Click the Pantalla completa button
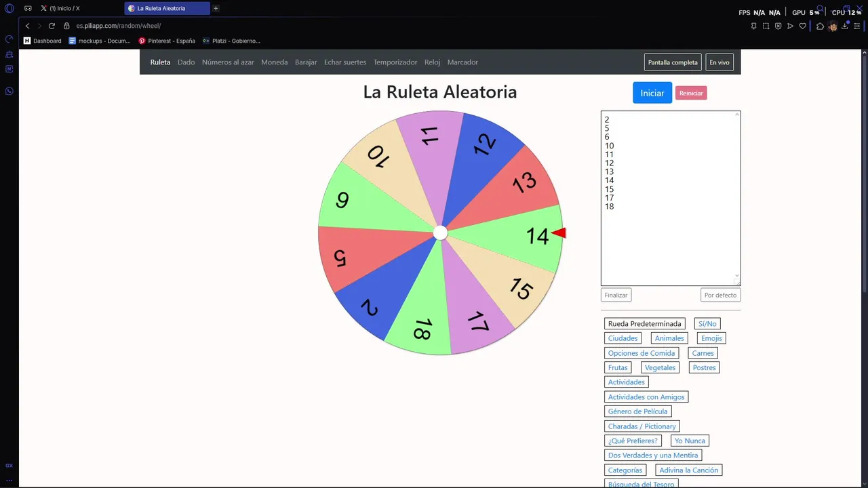 673,62
